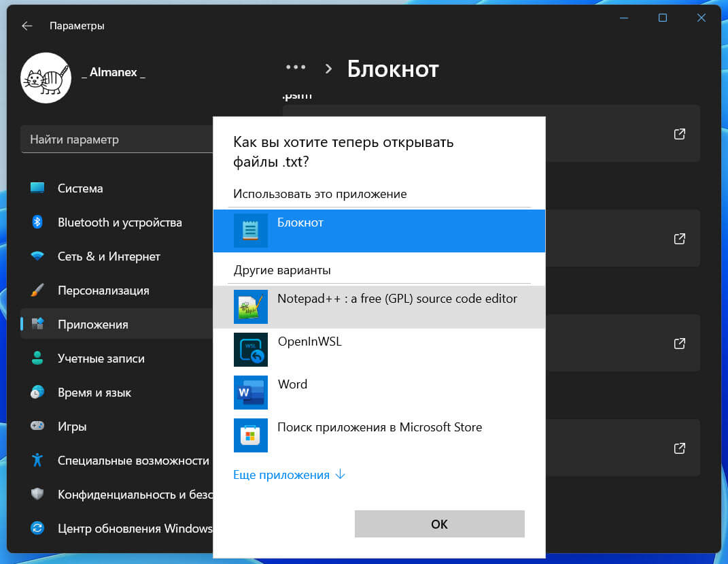Click the Время и язык globe icon

tap(37, 392)
